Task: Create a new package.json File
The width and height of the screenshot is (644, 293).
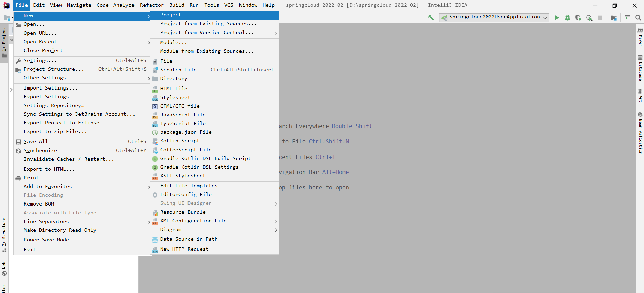Action: pyautogui.click(x=215, y=132)
